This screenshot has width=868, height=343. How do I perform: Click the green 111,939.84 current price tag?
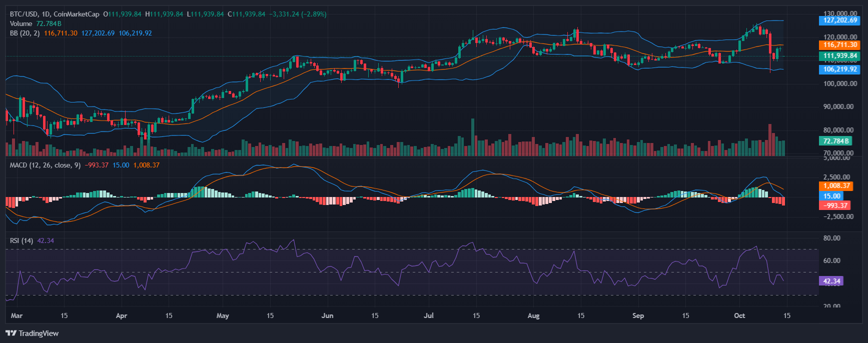click(840, 56)
